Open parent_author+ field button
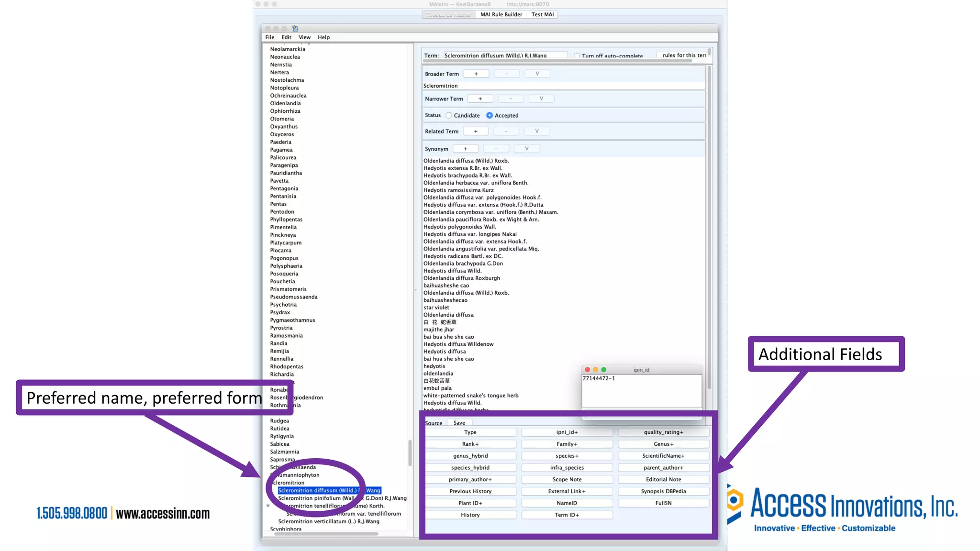The image size is (980, 551). point(664,468)
